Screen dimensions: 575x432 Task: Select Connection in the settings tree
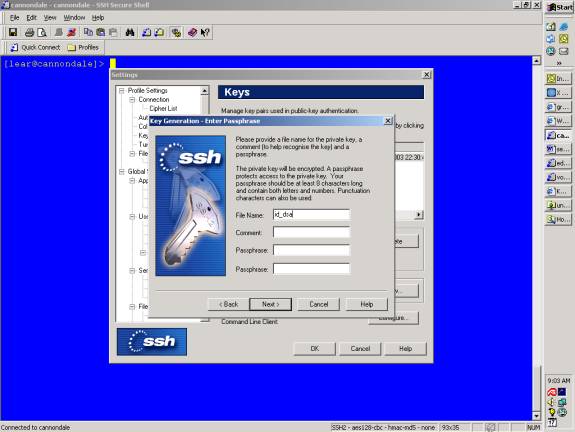(x=154, y=100)
